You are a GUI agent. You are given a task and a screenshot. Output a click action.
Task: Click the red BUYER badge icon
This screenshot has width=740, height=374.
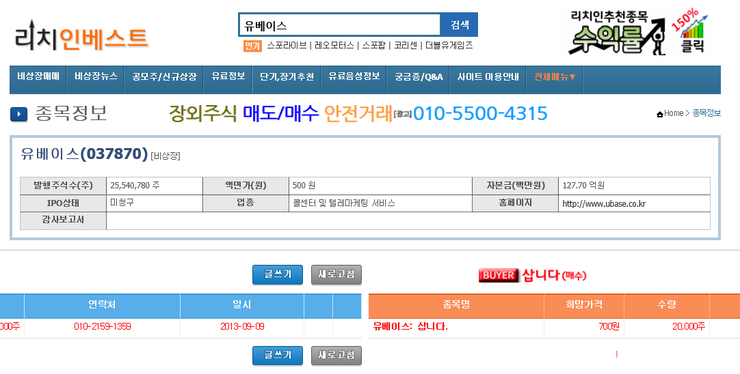tap(498, 275)
